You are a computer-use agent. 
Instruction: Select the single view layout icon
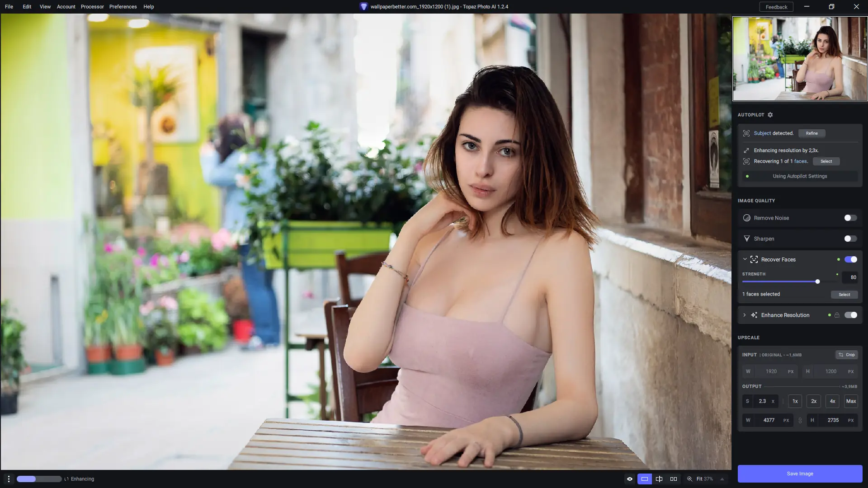644,479
